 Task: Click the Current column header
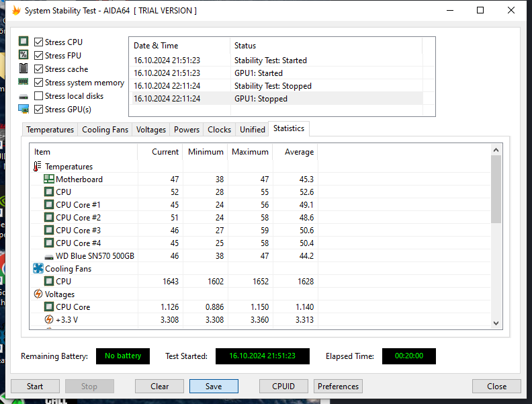(x=160, y=152)
